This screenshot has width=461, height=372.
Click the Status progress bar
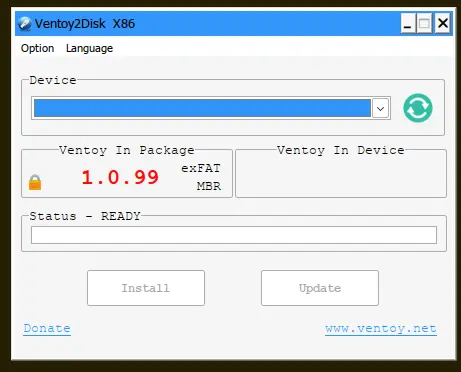234,235
